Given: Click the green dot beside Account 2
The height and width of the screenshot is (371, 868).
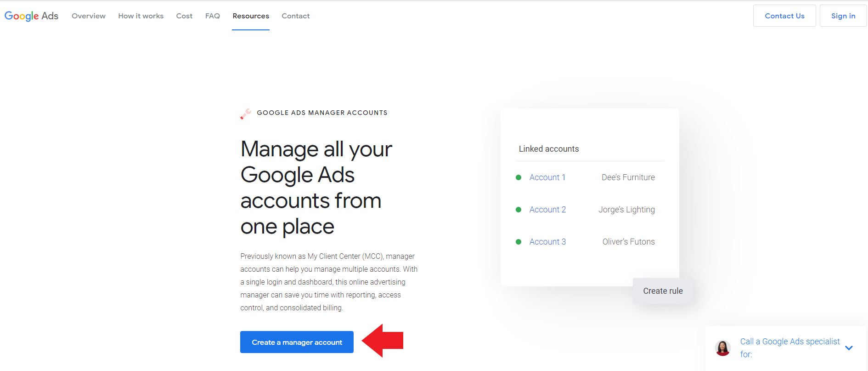Looking at the screenshot, I should point(519,210).
